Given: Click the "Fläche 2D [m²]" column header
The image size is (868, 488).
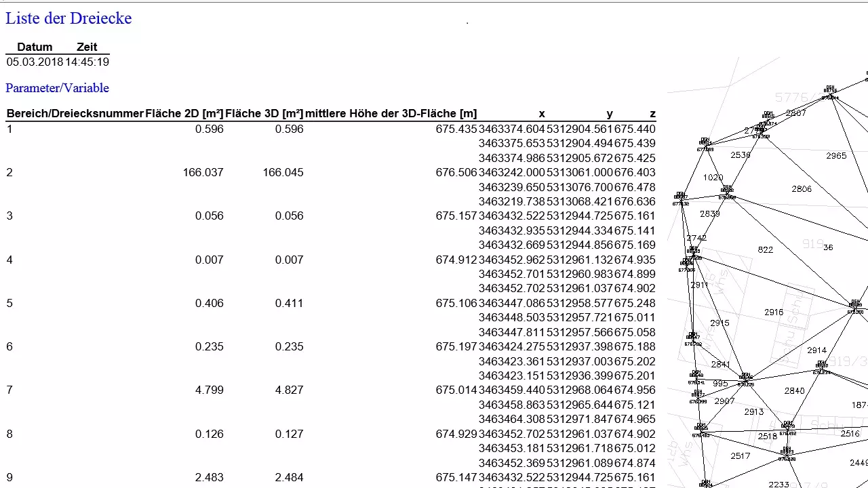Looking at the screenshot, I should (x=184, y=113).
